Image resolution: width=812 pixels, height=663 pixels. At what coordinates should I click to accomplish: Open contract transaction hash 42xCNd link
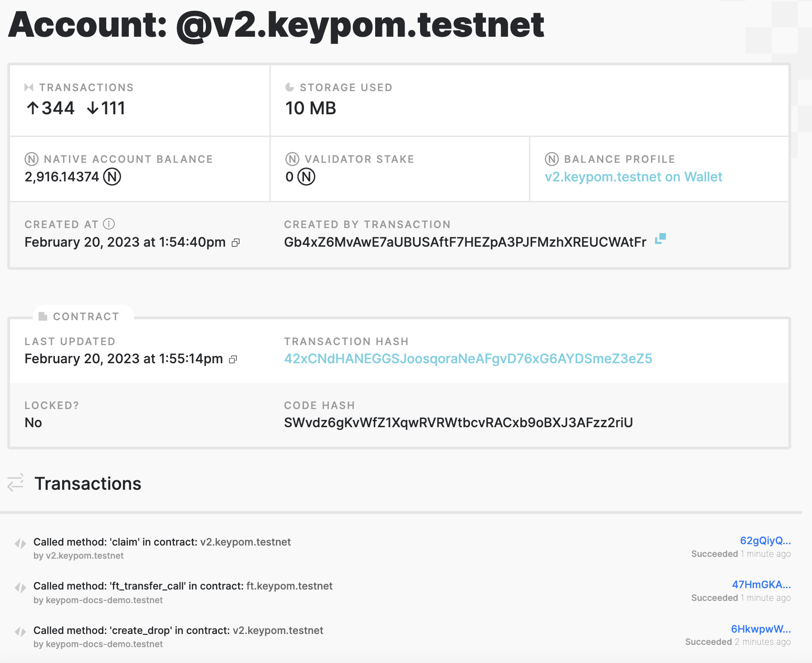click(468, 359)
